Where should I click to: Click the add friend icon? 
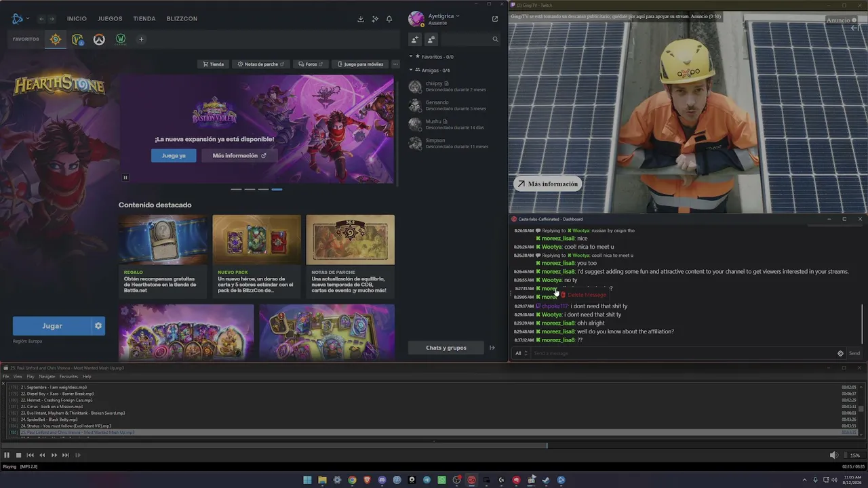pyautogui.click(x=415, y=39)
